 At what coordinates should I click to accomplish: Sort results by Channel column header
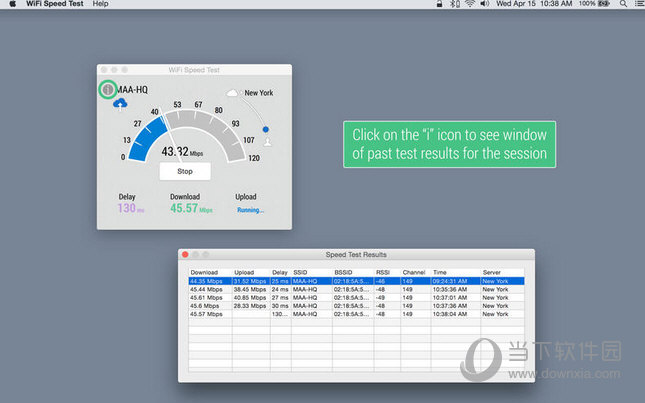pyautogui.click(x=414, y=272)
